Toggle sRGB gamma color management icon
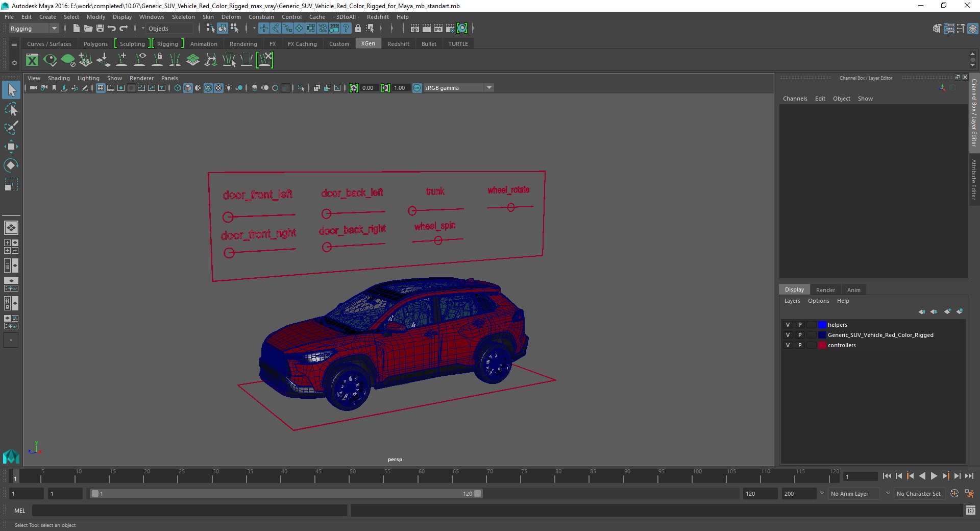Screen dimensions: 980x531 click(x=417, y=88)
